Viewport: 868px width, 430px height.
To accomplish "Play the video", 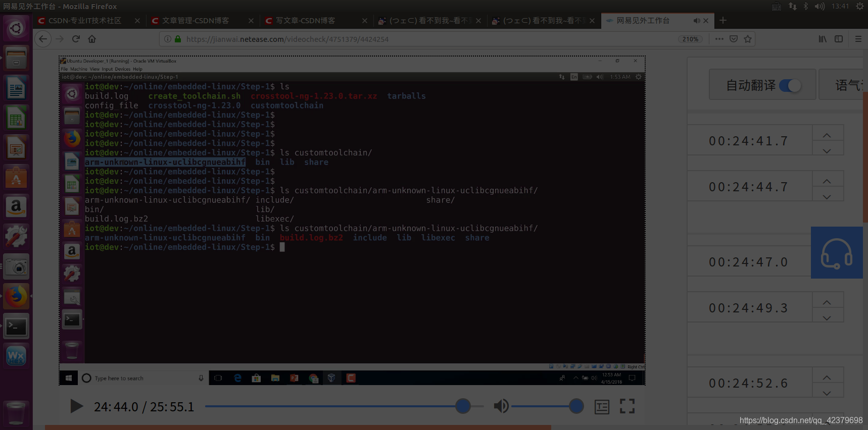I will pos(76,406).
